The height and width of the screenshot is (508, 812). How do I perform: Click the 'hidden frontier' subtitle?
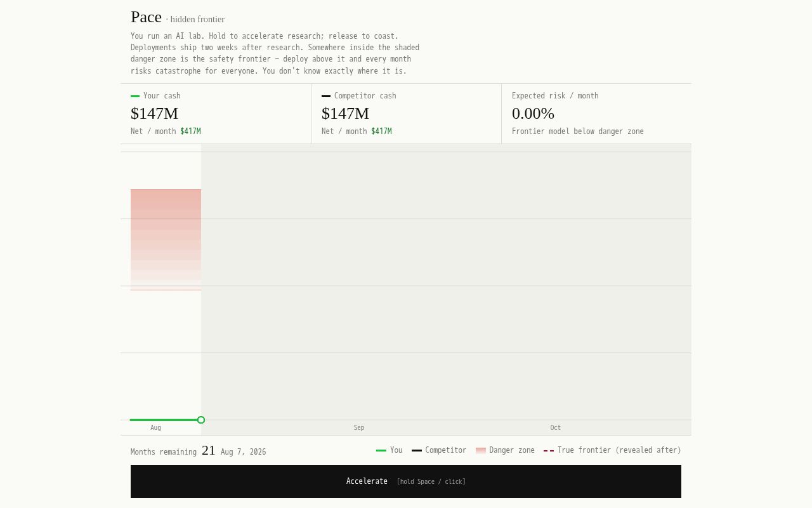[x=197, y=19]
